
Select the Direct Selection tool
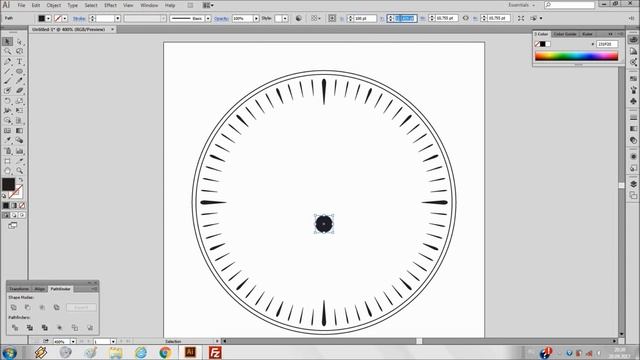coord(19,42)
